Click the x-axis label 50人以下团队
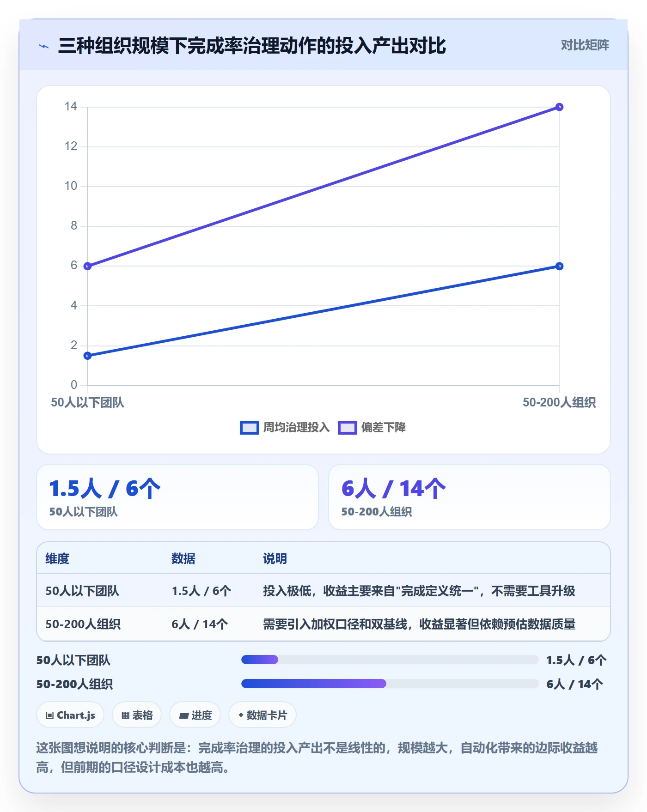647x812 pixels. (x=87, y=402)
